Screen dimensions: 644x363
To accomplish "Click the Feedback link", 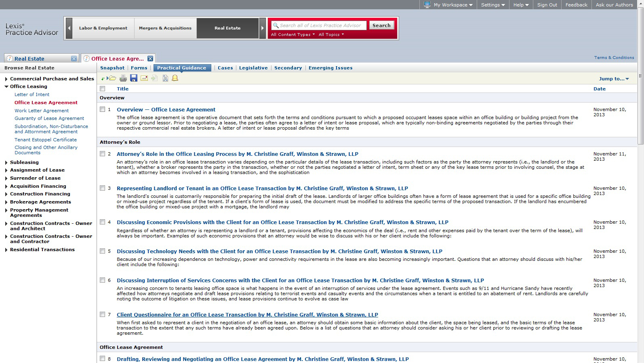I will (577, 5).
